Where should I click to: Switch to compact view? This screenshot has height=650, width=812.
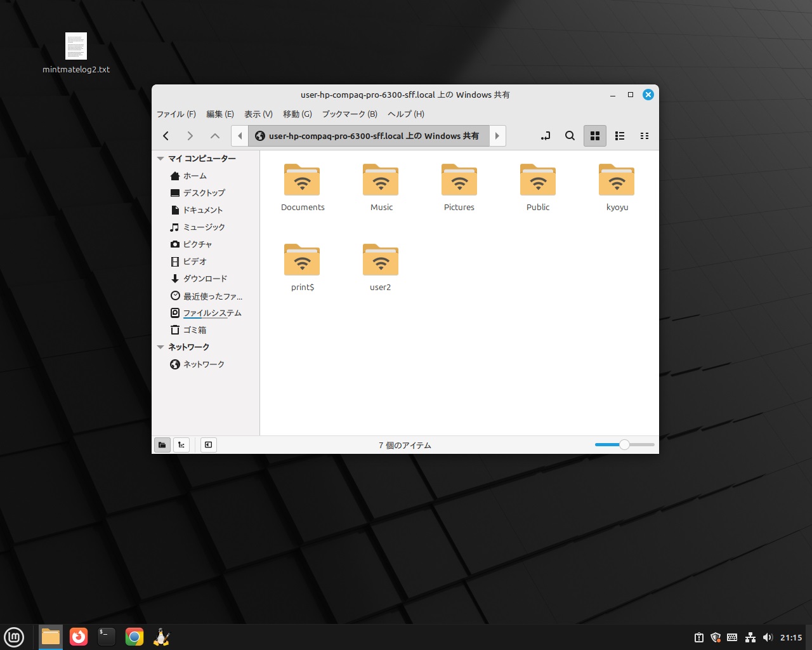[645, 136]
